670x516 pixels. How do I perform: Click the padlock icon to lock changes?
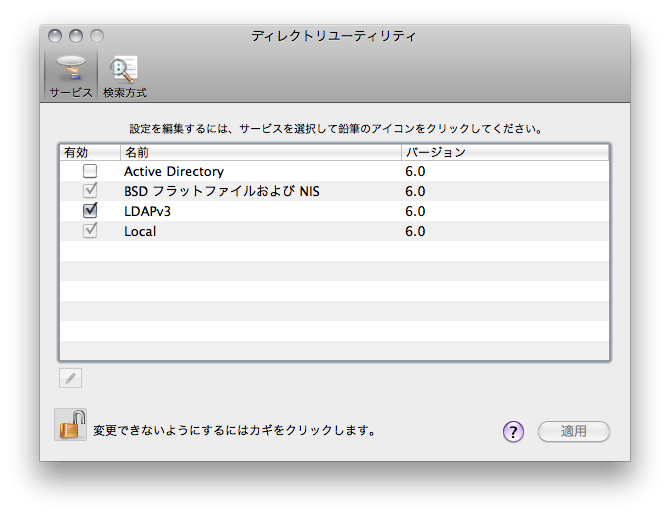tap(70, 424)
